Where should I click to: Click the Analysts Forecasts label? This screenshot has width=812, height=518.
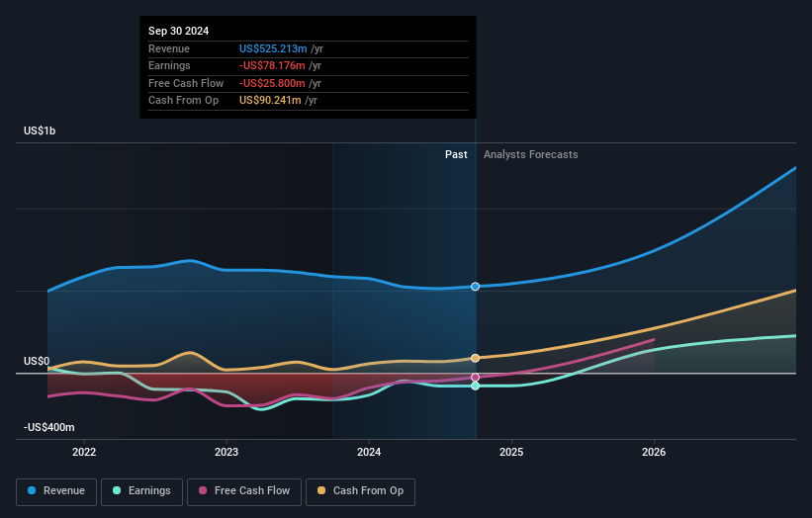531,155
